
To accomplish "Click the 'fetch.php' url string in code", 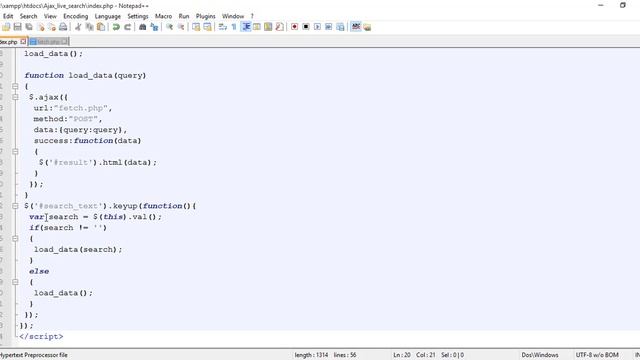I will pos(80,108).
